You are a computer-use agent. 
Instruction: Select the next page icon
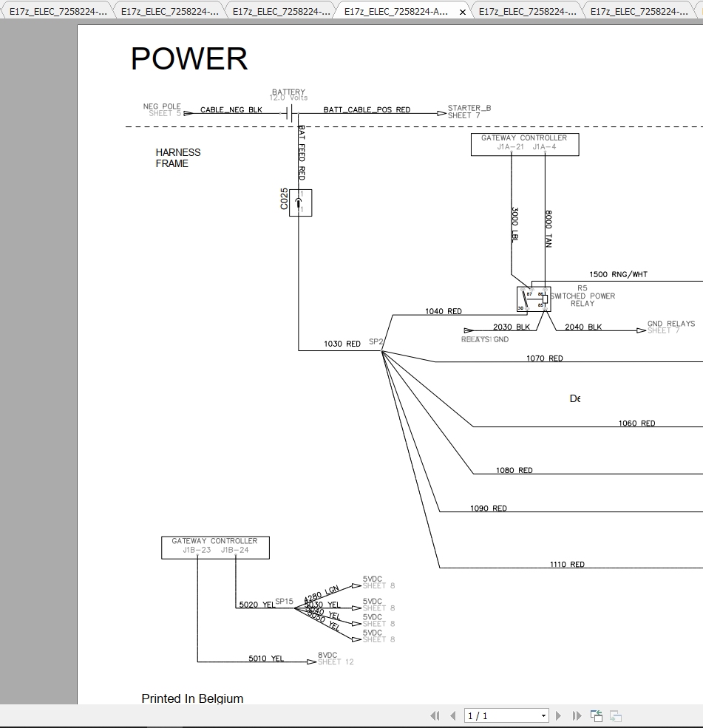(558, 715)
